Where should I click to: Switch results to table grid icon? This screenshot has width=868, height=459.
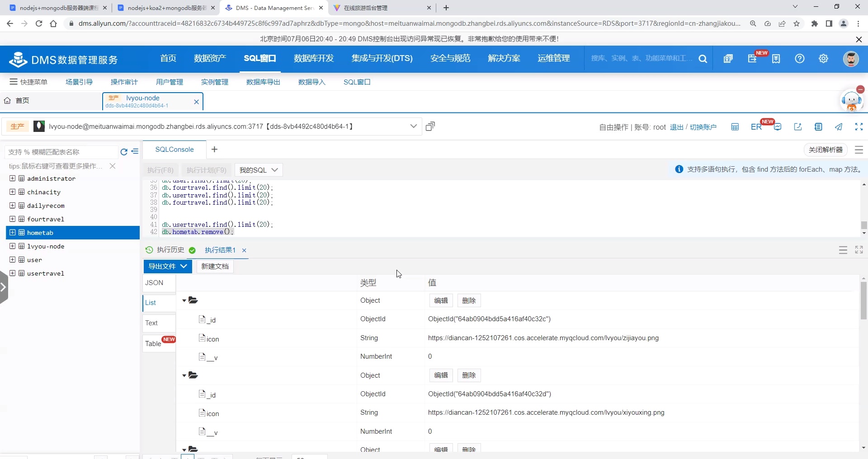coord(735,127)
